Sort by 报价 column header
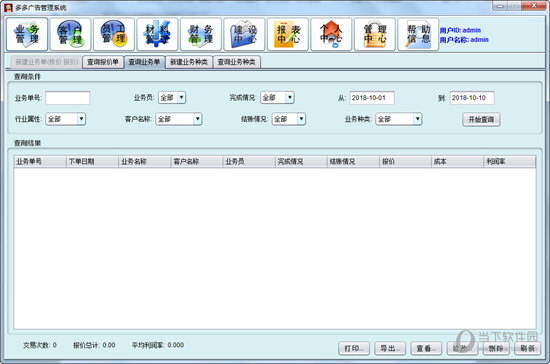The image size is (550, 364). pyautogui.click(x=405, y=161)
